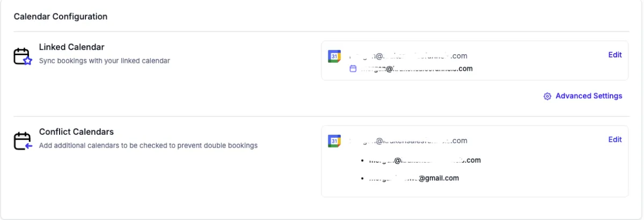Screen dimensions: 644x220
Task: Click the bullet point before gmail entry
Action: click(363, 178)
